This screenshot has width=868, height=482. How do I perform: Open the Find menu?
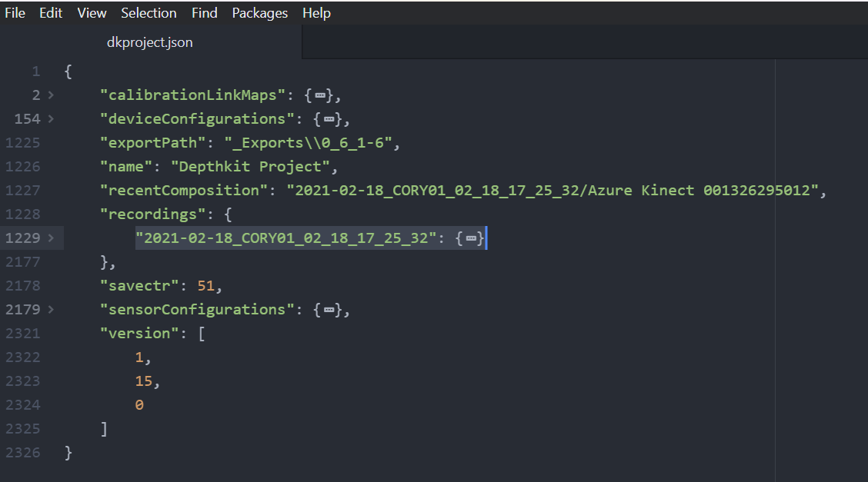[204, 13]
